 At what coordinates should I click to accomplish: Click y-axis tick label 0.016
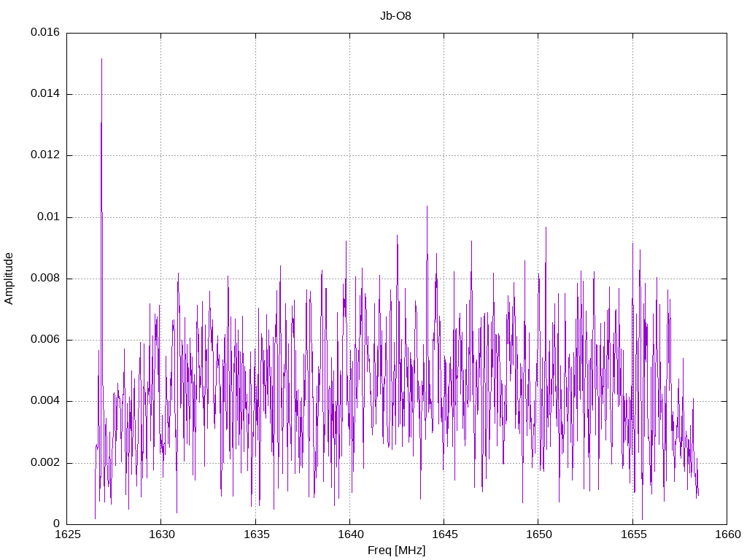click(x=45, y=32)
